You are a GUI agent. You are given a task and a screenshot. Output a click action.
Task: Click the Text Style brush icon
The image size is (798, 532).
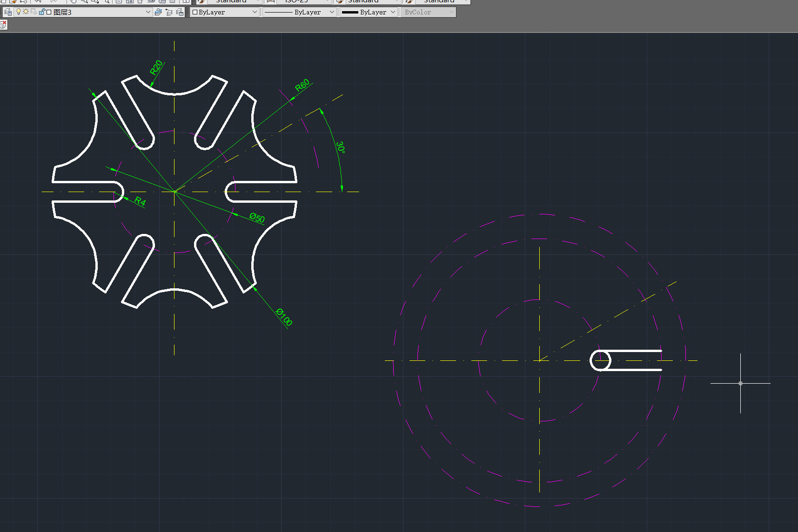pyautogui.click(x=201, y=2)
